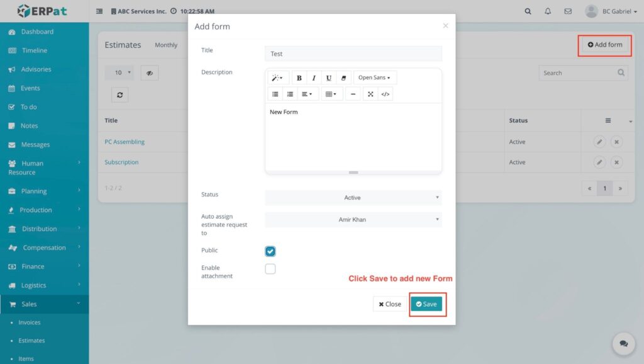Screen dimensions: 644x364
Task: Switch to the Monthly tab
Action: [166, 45]
